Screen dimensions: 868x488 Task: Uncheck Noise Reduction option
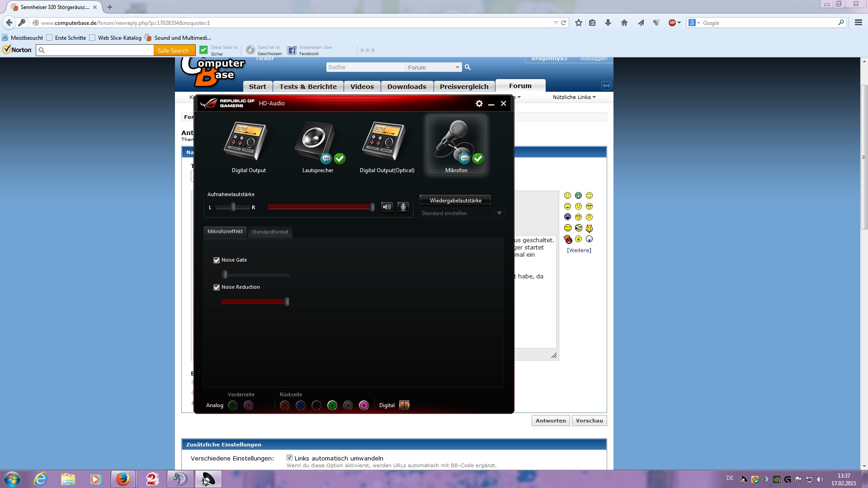(217, 287)
